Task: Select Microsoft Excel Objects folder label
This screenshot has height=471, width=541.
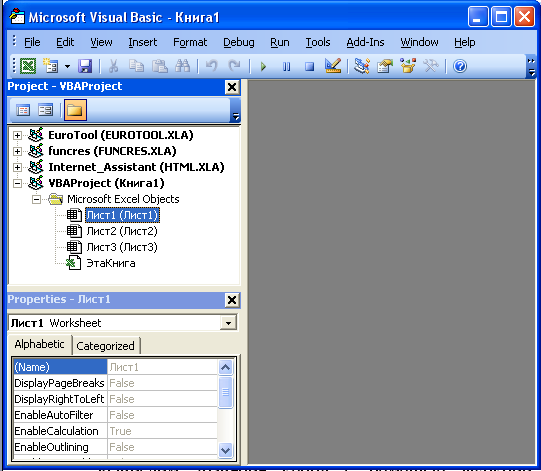Action: pos(123,199)
